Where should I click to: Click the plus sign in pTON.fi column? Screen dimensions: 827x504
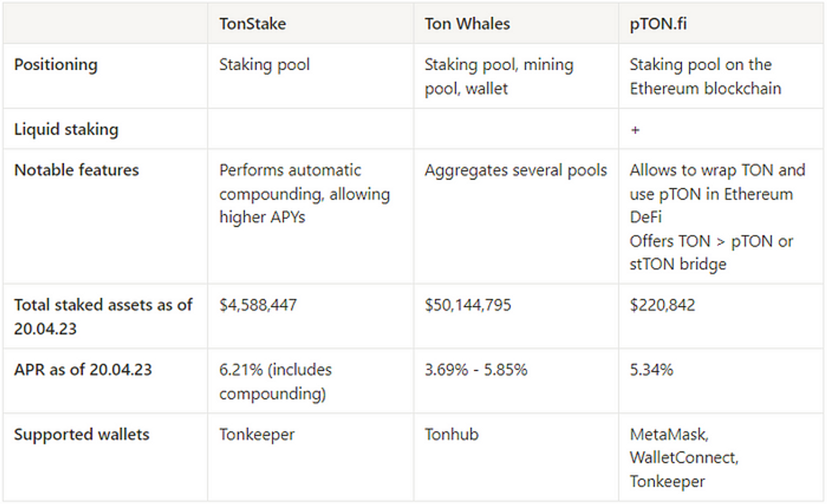click(635, 130)
